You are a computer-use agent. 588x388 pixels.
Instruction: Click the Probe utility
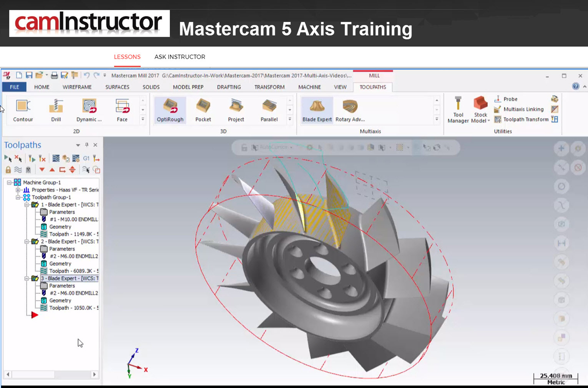pyautogui.click(x=506, y=99)
